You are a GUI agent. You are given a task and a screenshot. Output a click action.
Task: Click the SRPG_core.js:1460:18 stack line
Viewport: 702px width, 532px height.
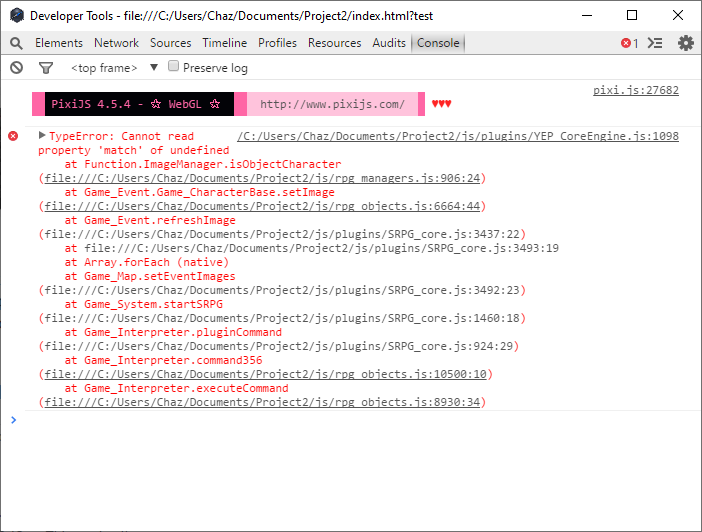tap(282, 318)
